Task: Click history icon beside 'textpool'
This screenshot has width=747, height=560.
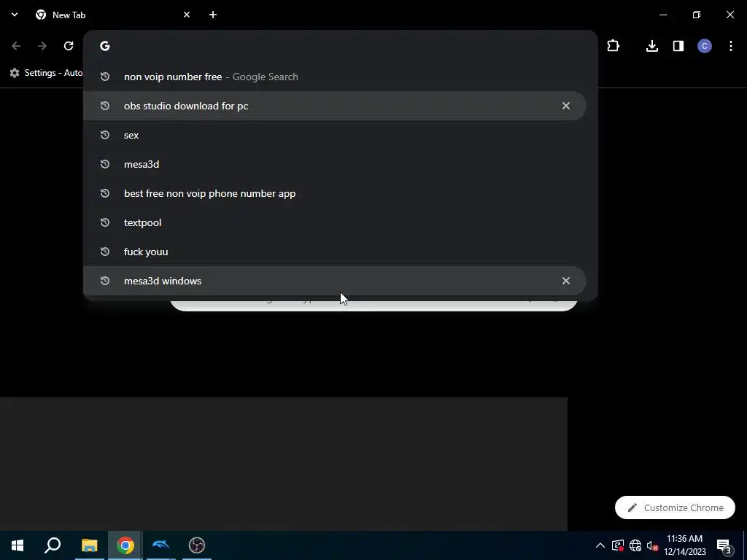Action: pyautogui.click(x=105, y=222)
